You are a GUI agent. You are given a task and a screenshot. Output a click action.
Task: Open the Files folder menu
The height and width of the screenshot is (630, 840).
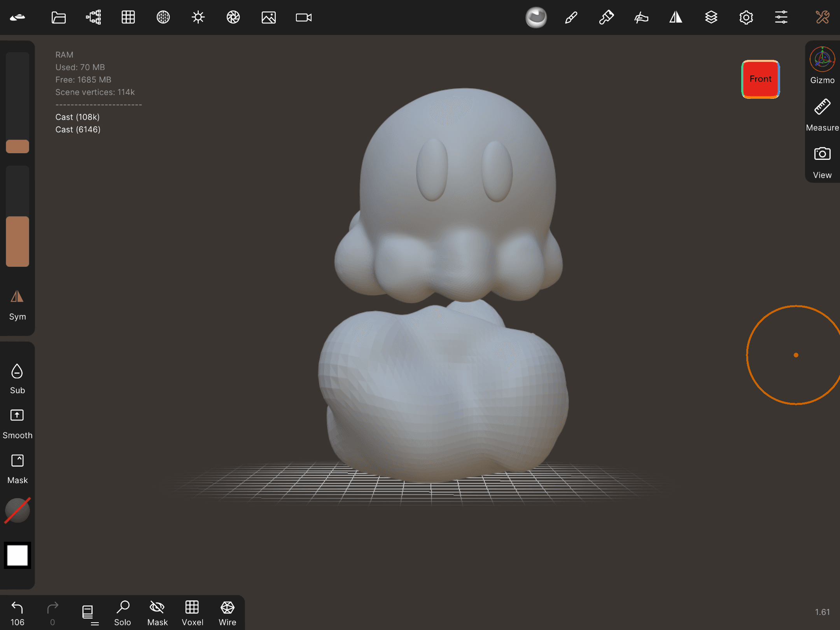58,17
